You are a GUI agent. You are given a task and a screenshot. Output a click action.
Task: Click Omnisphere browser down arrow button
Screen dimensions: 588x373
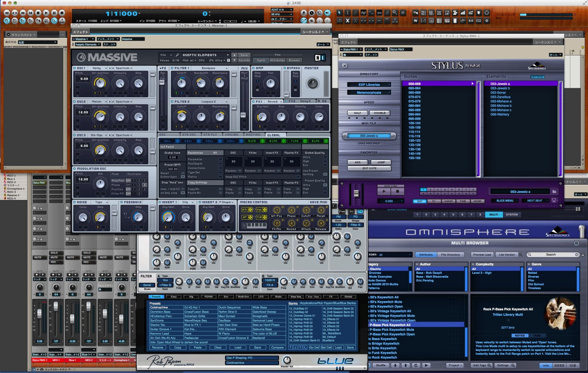tap(395, 365)
